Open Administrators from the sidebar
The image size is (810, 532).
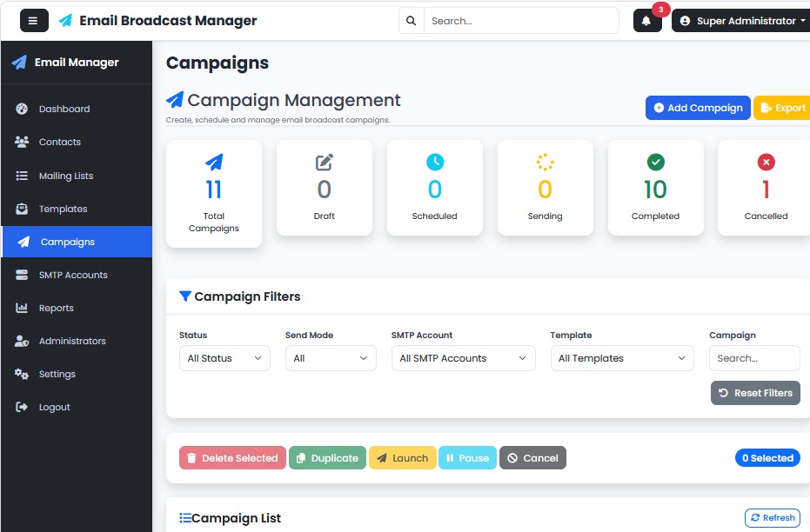77,341
